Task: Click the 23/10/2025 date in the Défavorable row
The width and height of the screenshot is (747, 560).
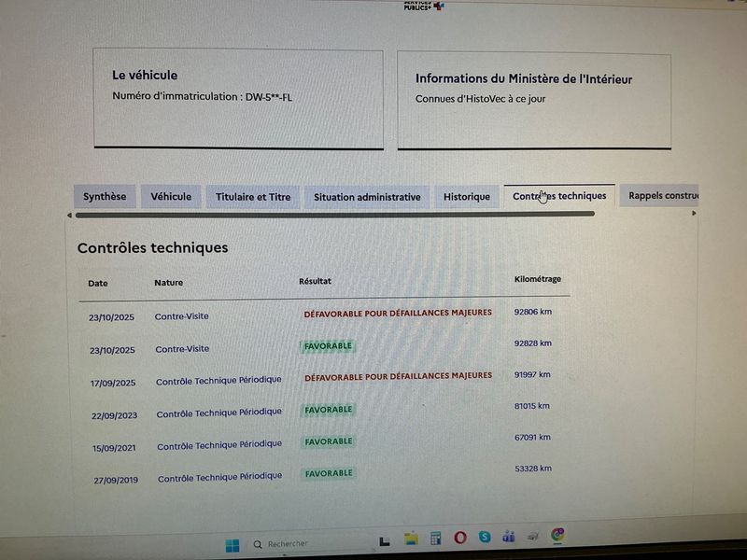Action: [111, 317]
